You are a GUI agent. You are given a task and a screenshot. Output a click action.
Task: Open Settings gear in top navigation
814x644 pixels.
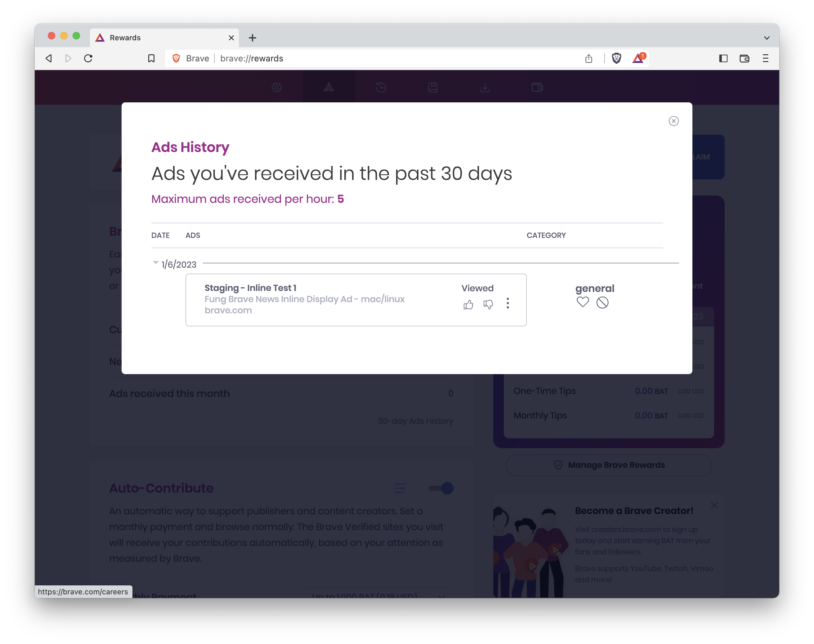point(277,87)
